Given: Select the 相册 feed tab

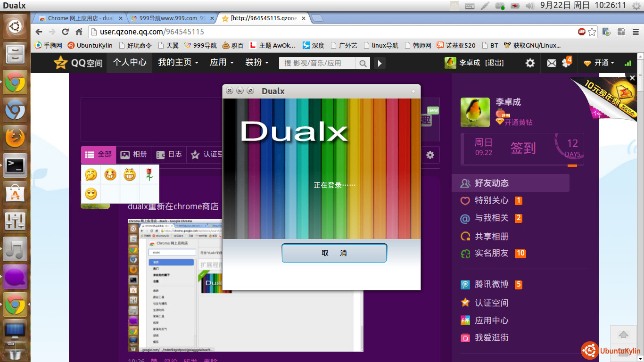Looking at the screenshot, I should pyautogui.click(x=133, y=154).
